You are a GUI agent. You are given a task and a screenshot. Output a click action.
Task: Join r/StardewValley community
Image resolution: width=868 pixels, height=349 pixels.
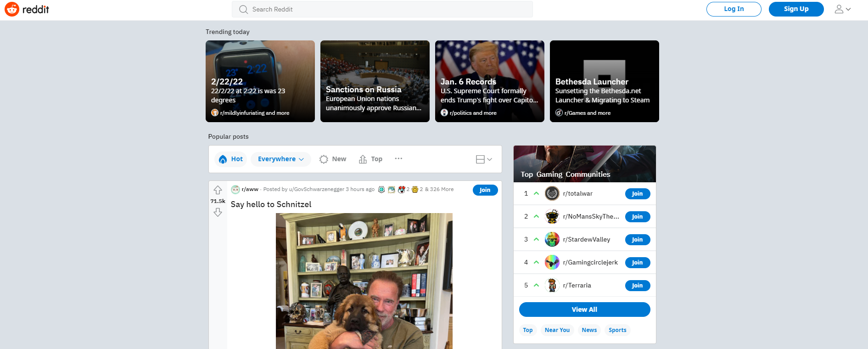pos(638,240)
